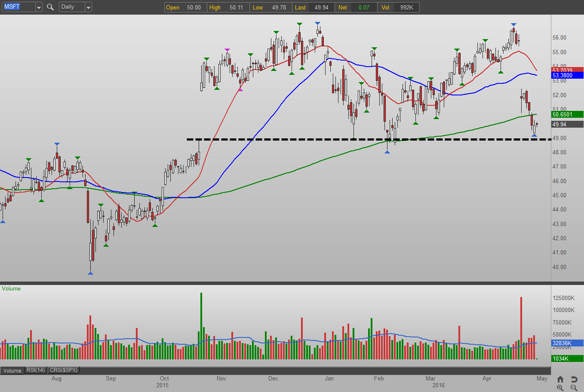Open the MSFT symbol dropdown arrow
Viewport: 584px width, 392px height.
tap(39, 7)
